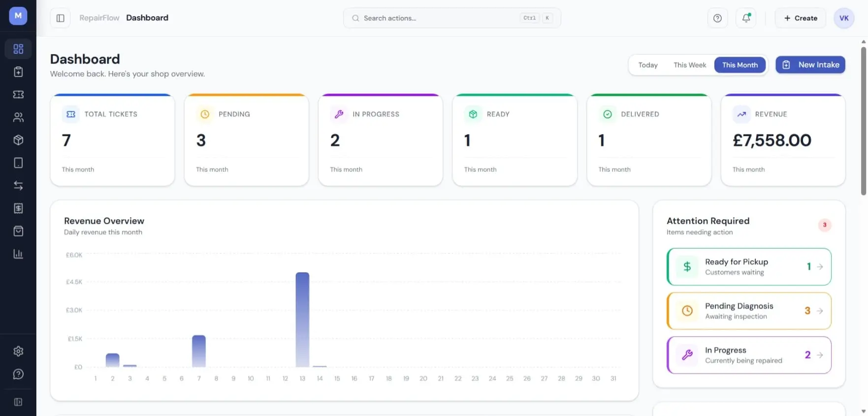This screenshot has height=416, width=868.
Task: Click the Total Tickets ticket icon
Action: [x=71, y=114]
